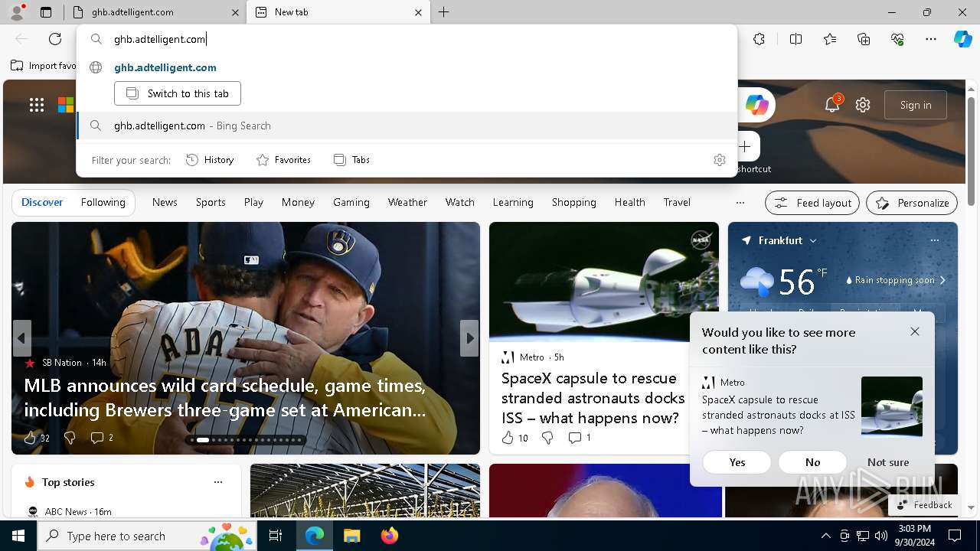The width and height of the screenshot is (980, 551).
Task: Click the Personalize button
Action: coord(912,203)
